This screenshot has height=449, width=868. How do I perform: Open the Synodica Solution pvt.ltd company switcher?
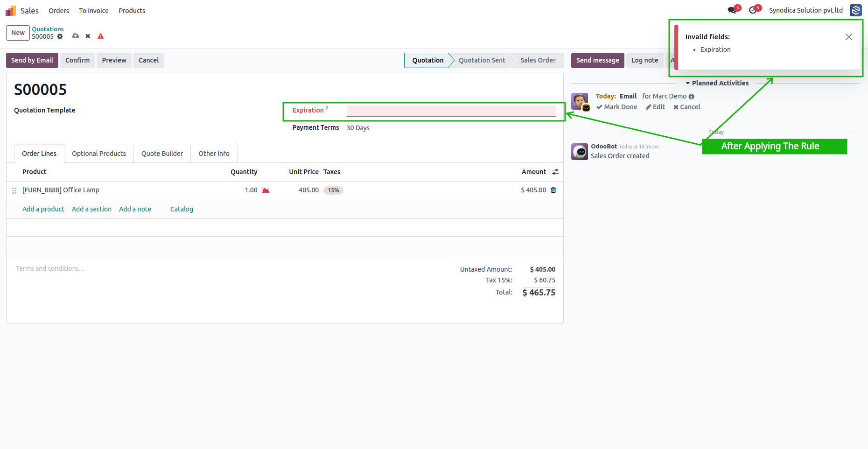[806, 10]
